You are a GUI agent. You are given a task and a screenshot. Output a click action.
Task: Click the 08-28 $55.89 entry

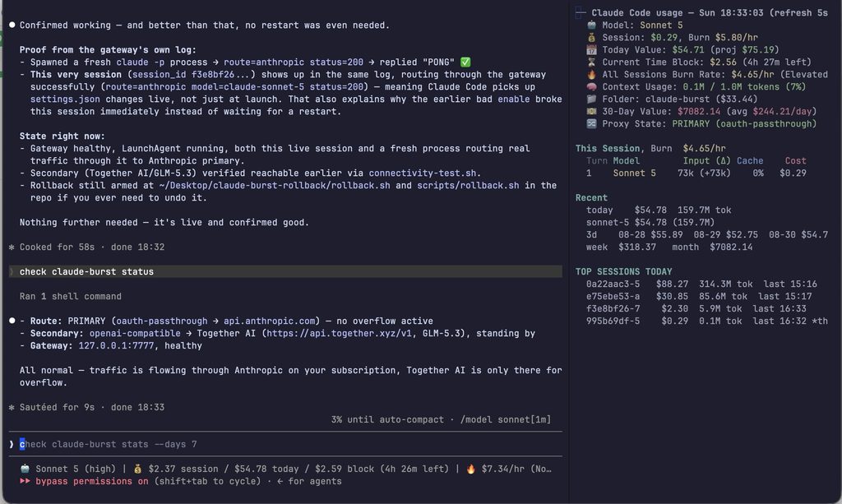(x=650, y=235)
